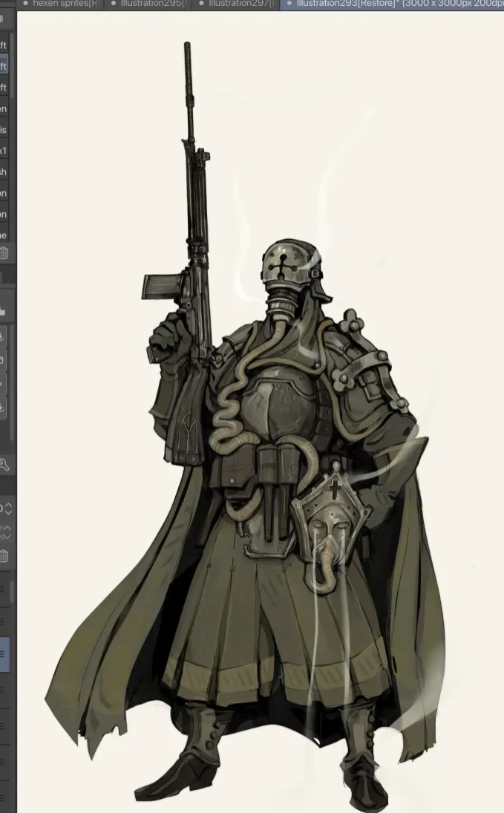Pick the sub tool entry ending in "ne"
Viewport: 504px width, 813px height.
click(x=4, y=235)
